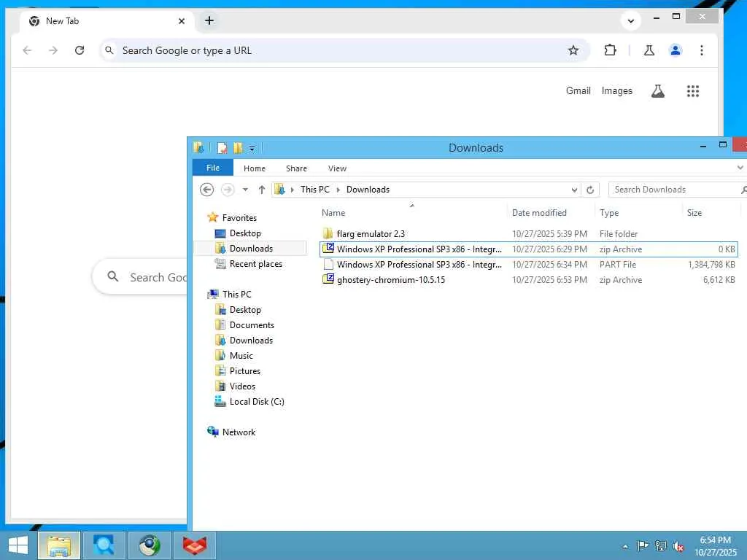The width and height of the screenshot is (747, 560).
Task: Refresh the Downloads folder
Action: pyautogui.click(x=589, y=190)
